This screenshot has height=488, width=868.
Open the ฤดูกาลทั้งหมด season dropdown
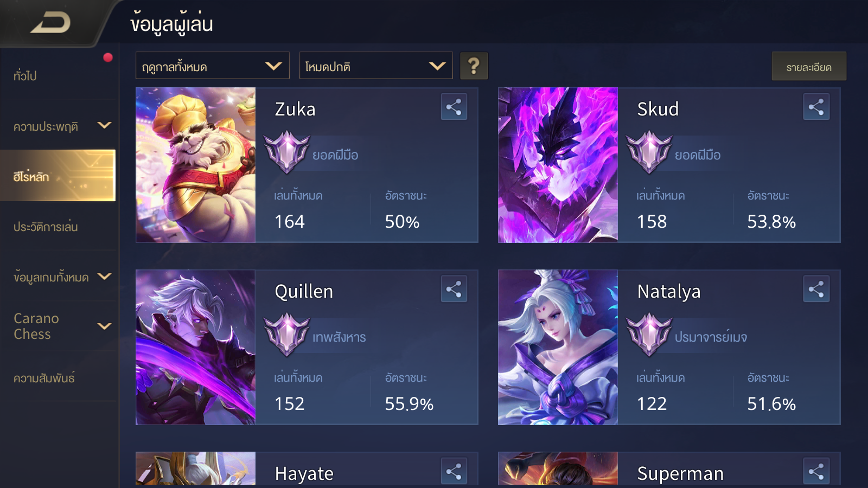[x=212, y=66]
